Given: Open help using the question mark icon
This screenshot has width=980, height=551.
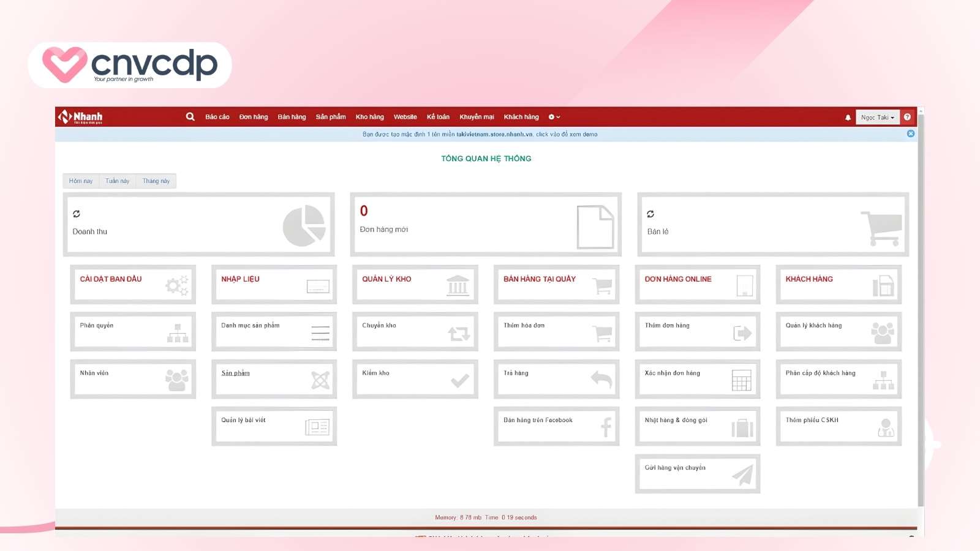Looking at the screenshot, I should tap(907, 116).
